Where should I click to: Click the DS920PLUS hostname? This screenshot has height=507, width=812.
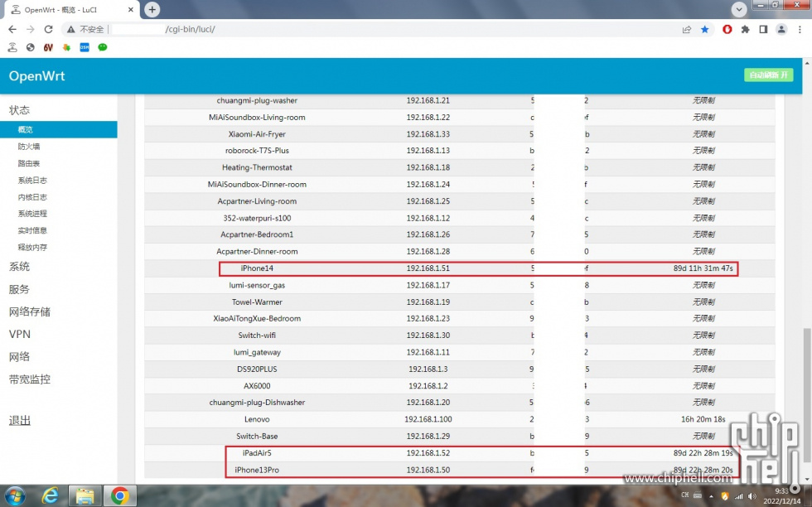click(x=257, y=369)
